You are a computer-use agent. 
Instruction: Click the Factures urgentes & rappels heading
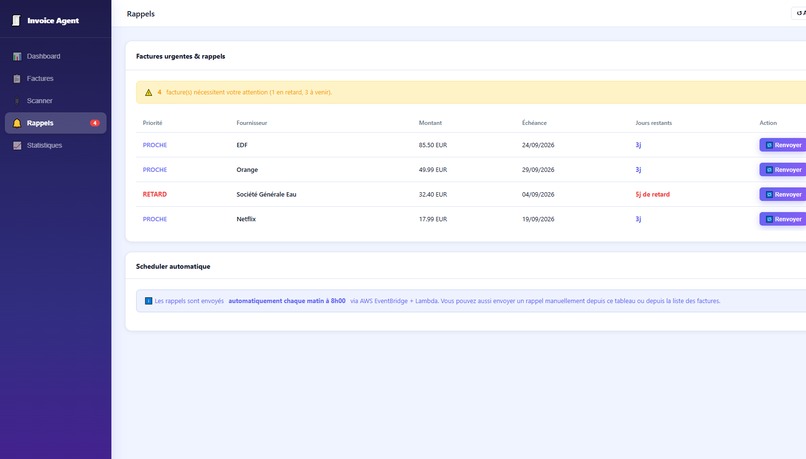coord(180,56)
